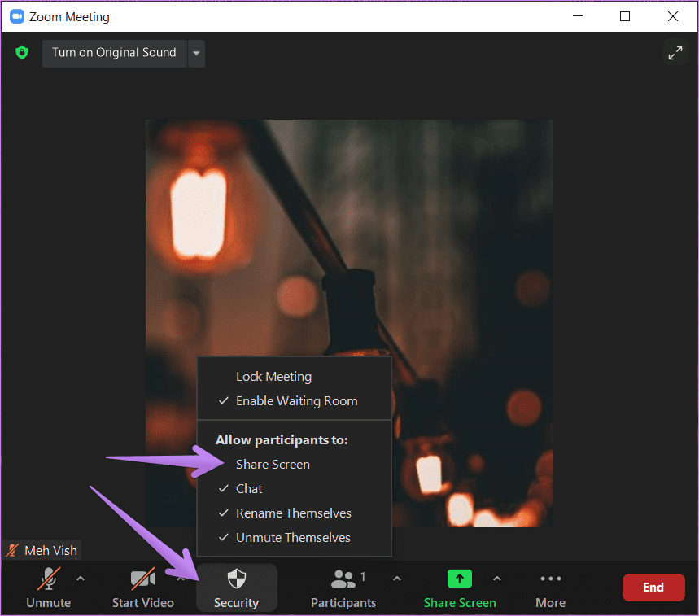Click the green Share Screen icon
The height and width of the screenshot is (616, 699).
[x=459, y=579]
